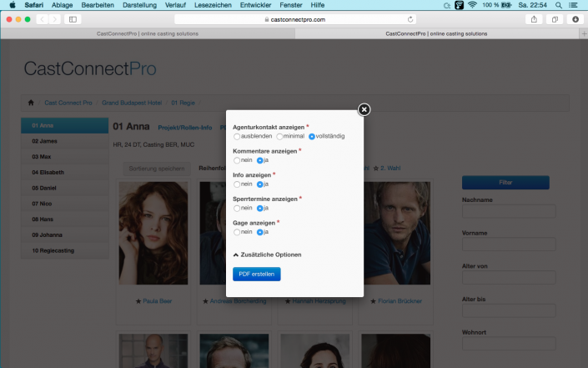Open the Safari share button

[534, 19]
